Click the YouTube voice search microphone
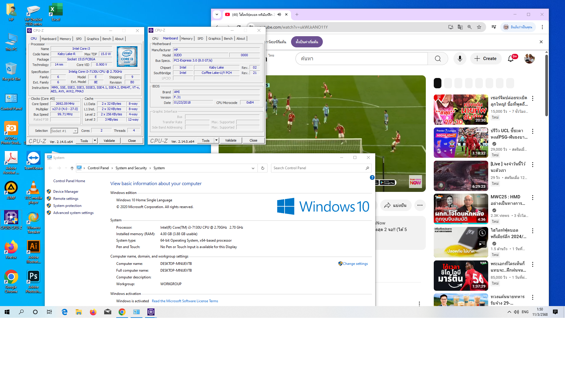This screenshot has width=565, height=392. (460, 59)
